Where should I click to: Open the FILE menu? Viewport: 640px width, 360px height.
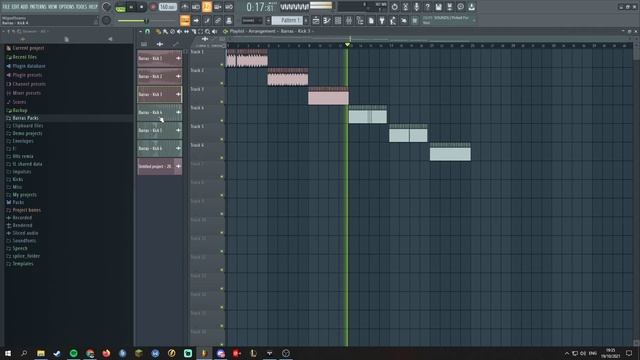click(x=6, y=7)
